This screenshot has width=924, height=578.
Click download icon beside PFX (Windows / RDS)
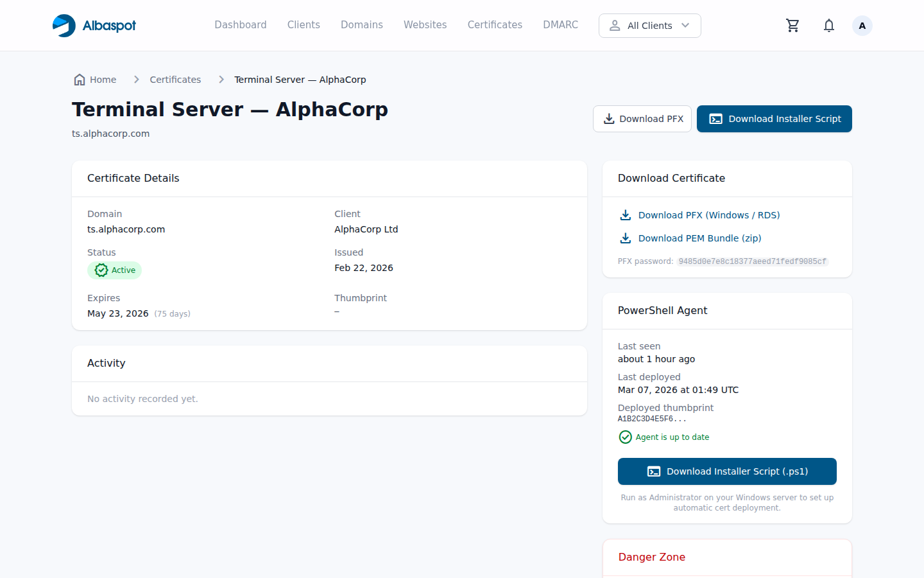tap(625, 215)
